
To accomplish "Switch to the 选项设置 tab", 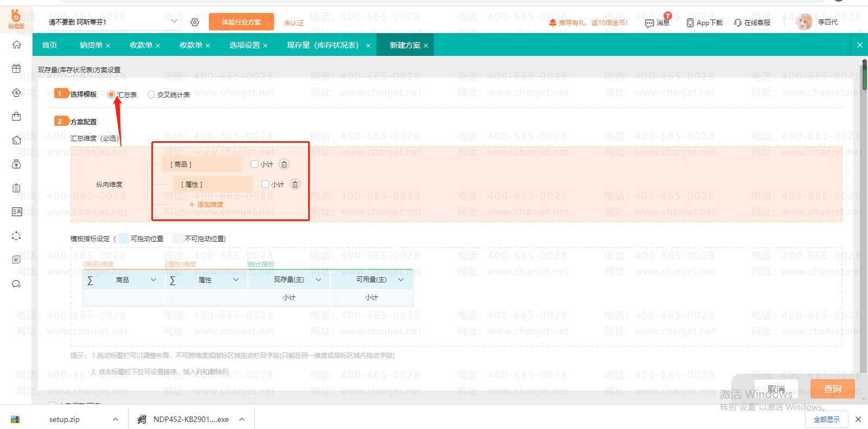I will click(245, 45).
